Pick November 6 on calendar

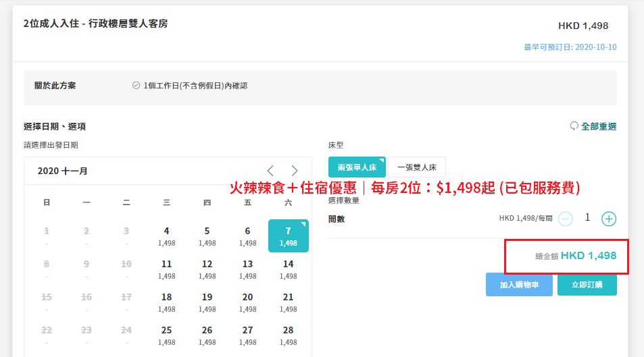click(247, 236)
